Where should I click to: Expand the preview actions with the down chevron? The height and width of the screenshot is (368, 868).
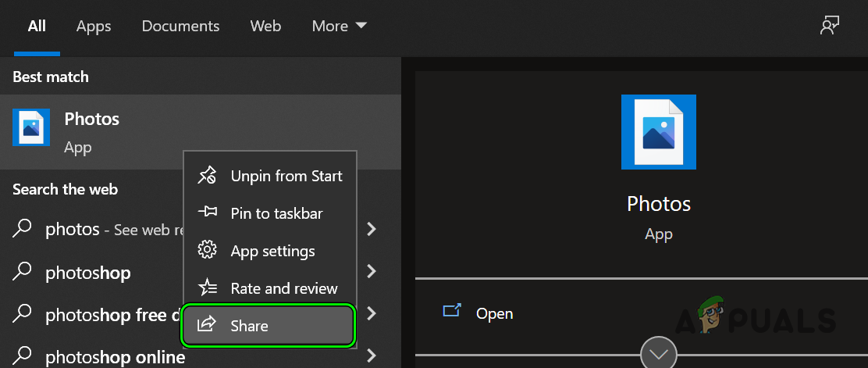(658, 354)
